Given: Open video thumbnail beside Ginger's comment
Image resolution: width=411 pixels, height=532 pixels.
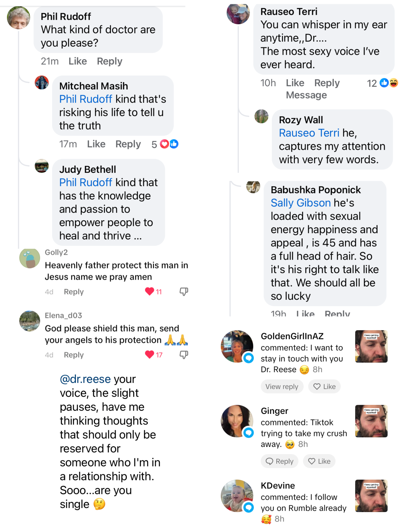Looking at the screenshot, I should click(x=371, y=421).
